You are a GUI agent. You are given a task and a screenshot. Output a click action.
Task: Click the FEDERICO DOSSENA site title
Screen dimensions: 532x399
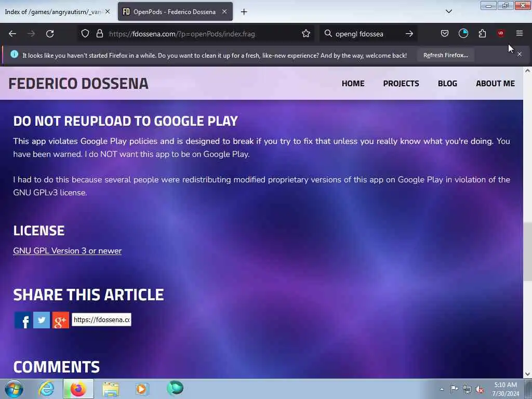[78, 84]
